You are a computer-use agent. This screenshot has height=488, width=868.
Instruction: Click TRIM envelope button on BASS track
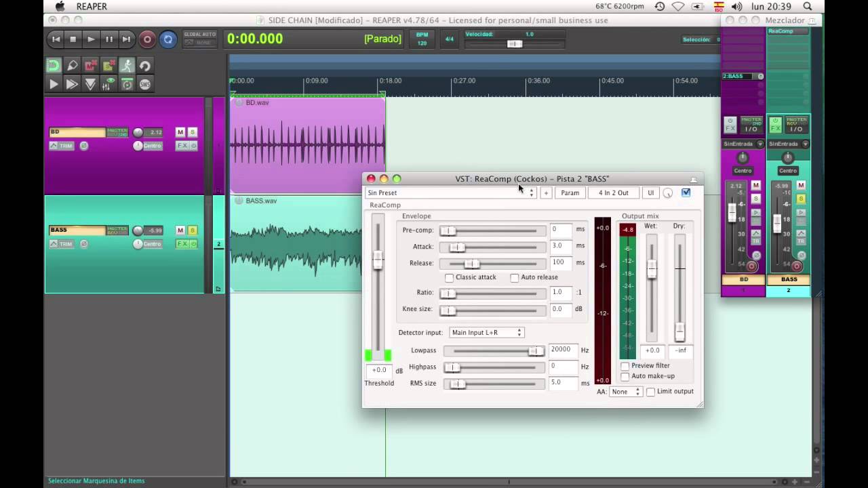(62, 244)
